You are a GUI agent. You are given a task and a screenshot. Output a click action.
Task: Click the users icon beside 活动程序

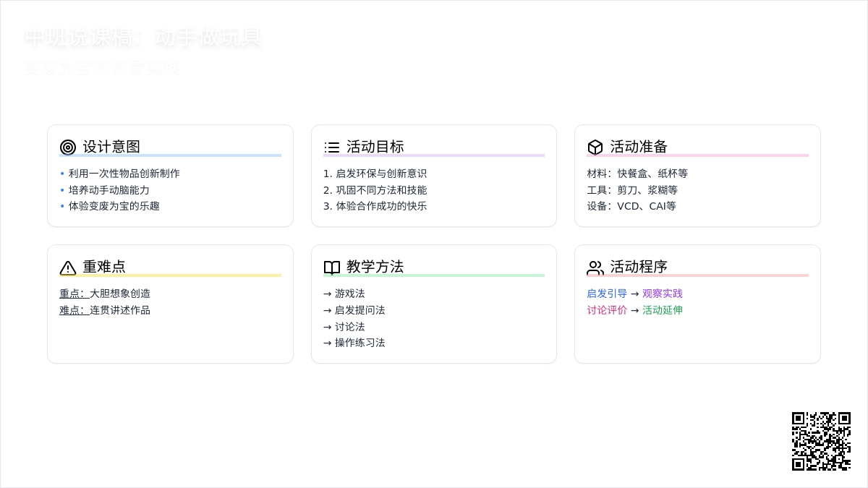pos(595,267)
